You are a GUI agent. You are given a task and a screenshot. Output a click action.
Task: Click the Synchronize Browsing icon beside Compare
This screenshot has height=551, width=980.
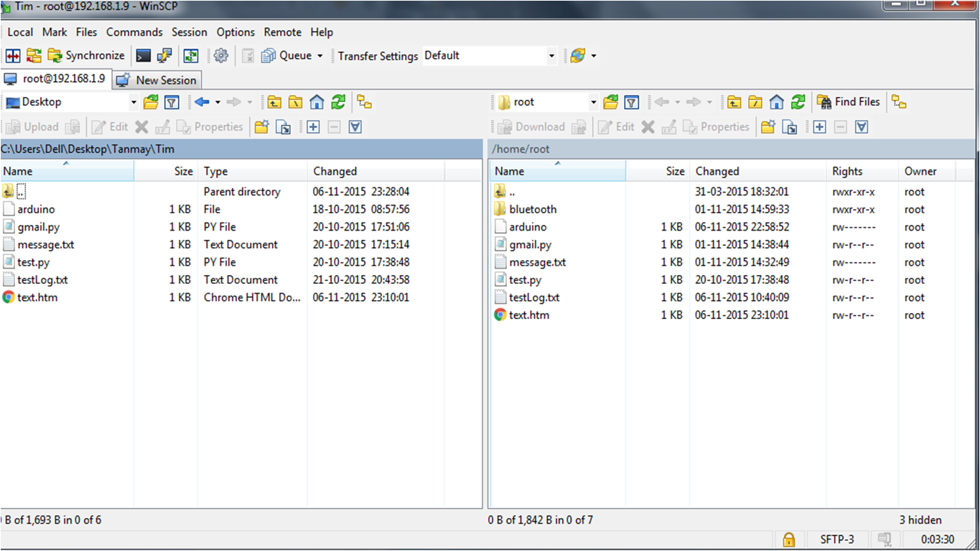pos(34,55)
